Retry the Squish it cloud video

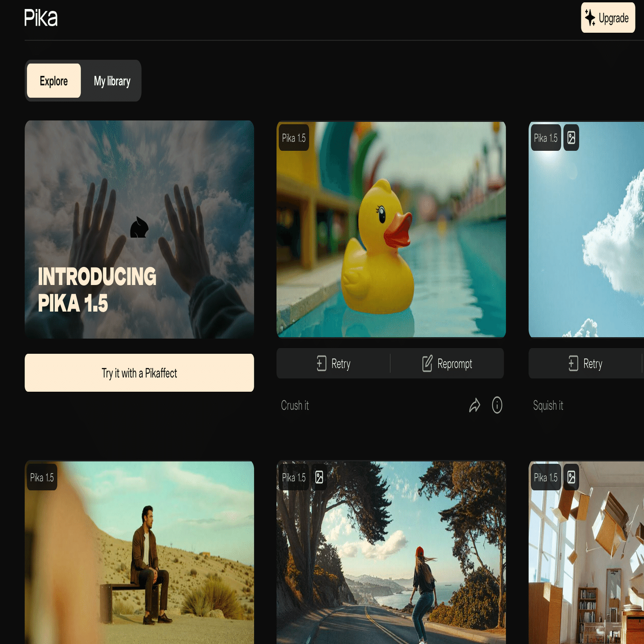coord(586,364)
